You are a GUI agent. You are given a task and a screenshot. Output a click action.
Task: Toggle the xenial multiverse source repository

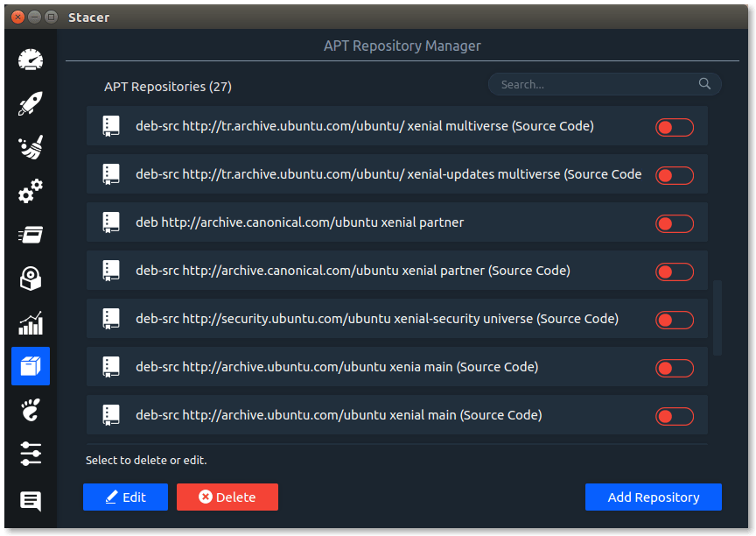pos(674,127)
